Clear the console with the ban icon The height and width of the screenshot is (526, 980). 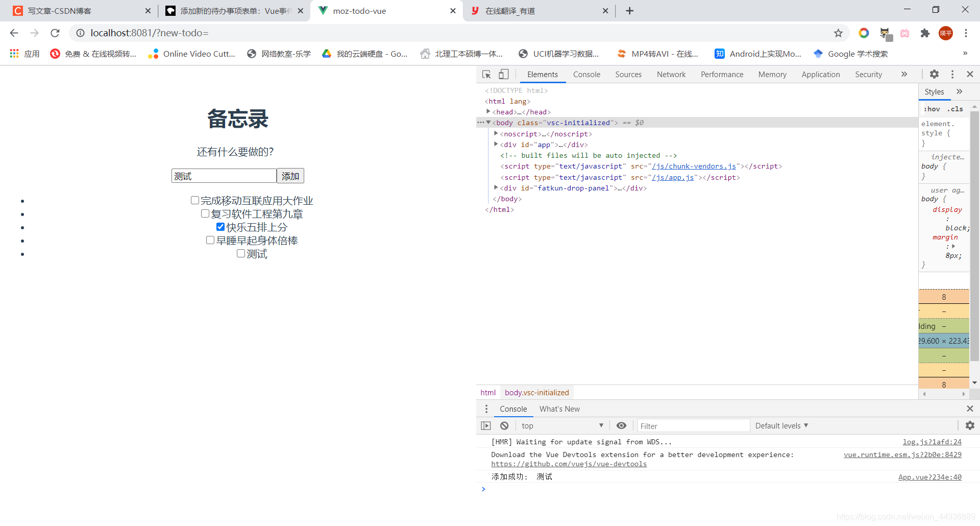[x=504, y=425]
